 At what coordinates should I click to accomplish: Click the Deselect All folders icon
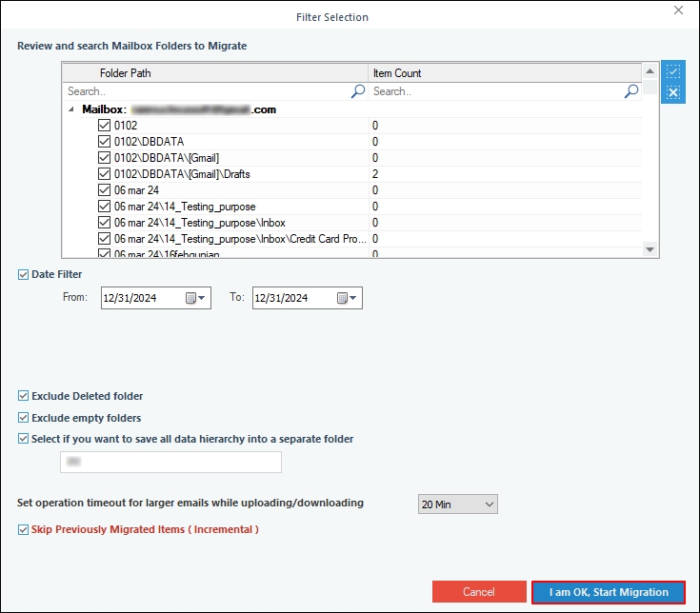coord(673,92)
